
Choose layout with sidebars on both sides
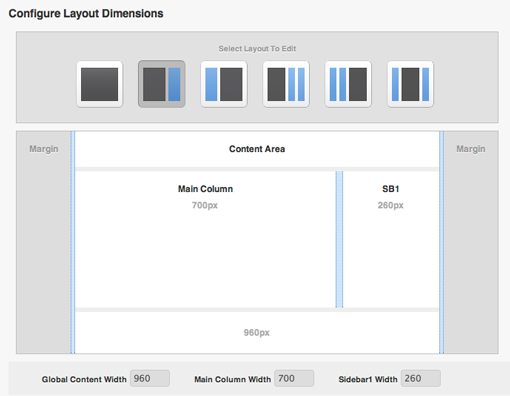[x=410, y=84]
